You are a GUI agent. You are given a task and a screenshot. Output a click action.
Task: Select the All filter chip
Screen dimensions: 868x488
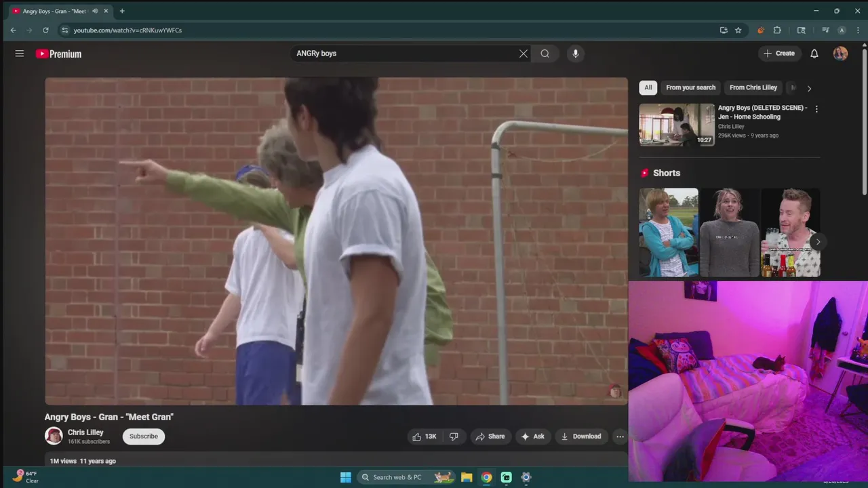pos(648,87)
